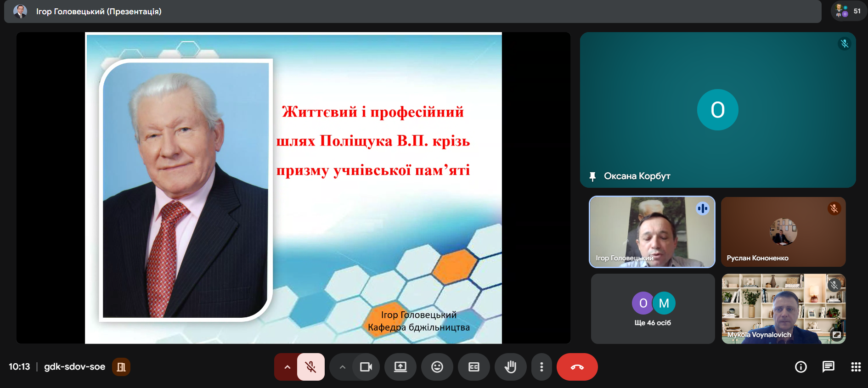
Task: Select Оксана Корбут's video tile
Action: point(718,110)
